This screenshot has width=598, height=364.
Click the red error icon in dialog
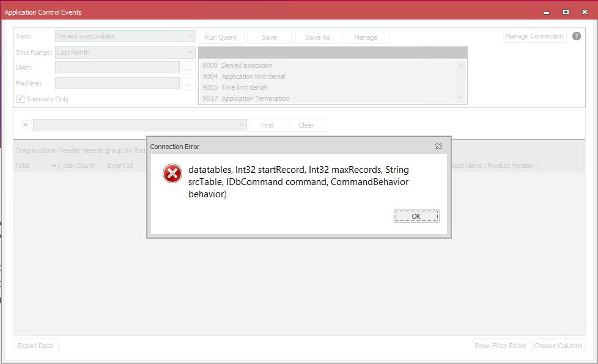coord(172,173)
